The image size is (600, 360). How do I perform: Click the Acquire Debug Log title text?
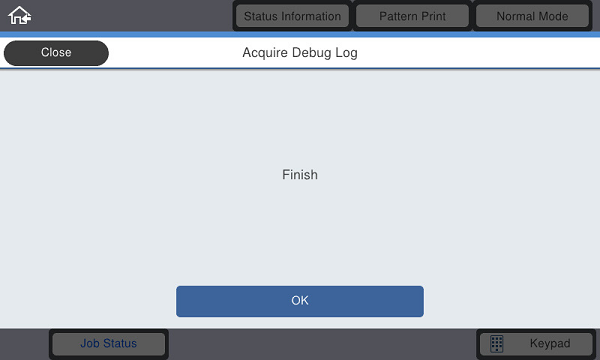(x=300, y=53)
